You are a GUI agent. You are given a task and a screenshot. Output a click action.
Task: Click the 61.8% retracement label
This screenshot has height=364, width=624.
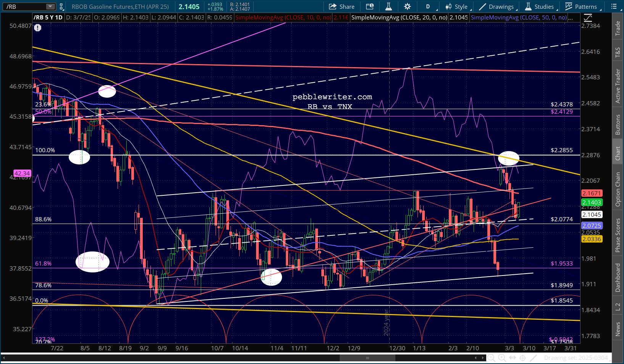43,264
